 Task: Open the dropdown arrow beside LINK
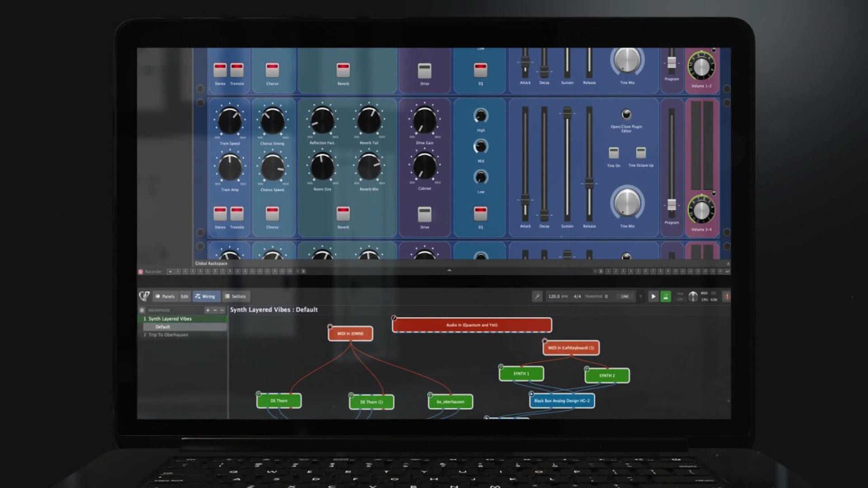641,296
